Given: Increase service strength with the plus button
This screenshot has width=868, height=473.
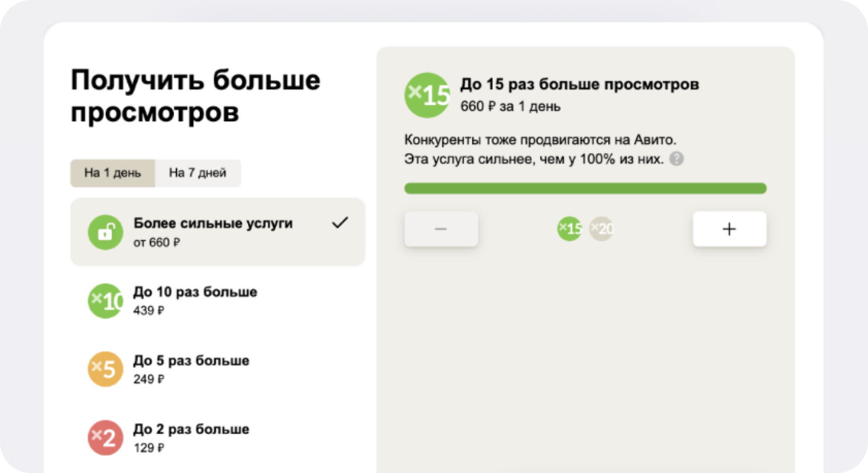Looking at the screenshot, I should click(x=730, y=229).
